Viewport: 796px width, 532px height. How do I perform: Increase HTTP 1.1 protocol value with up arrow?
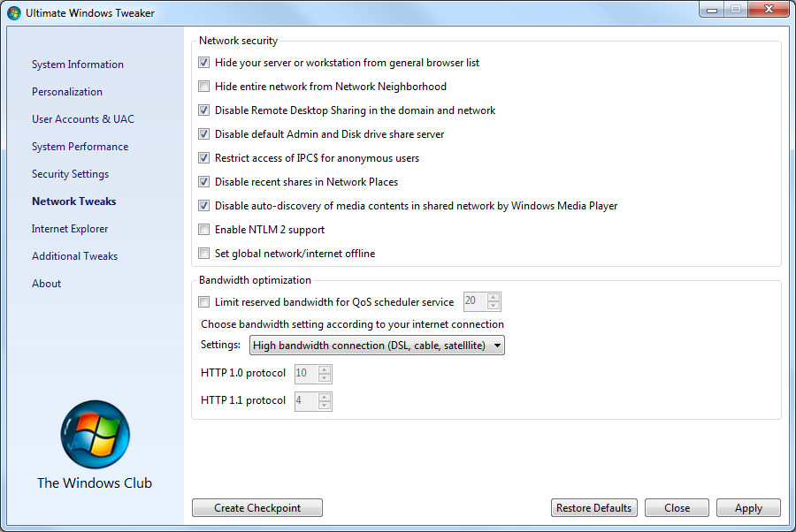click(325, 397)
